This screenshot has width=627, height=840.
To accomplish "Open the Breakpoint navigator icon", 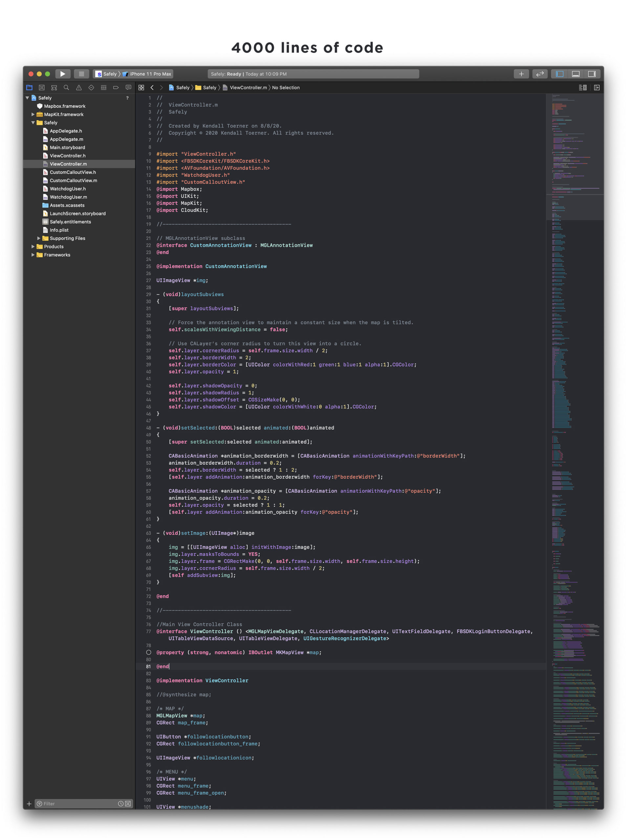I will (x=116, y=88).
